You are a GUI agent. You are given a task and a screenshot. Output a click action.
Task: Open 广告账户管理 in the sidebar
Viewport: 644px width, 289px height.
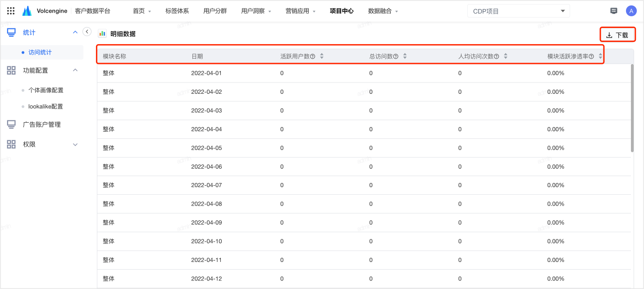(x=42, y=124)
